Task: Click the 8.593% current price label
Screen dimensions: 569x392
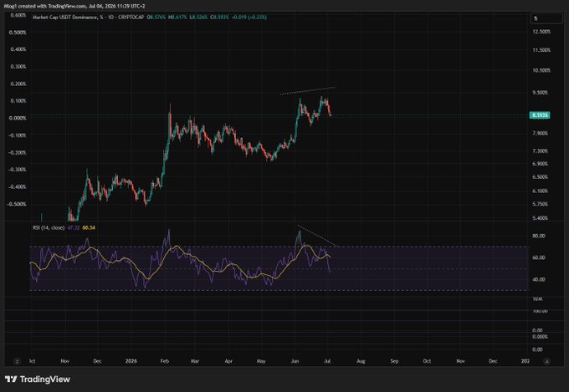Action: click(x=540, y=115)
